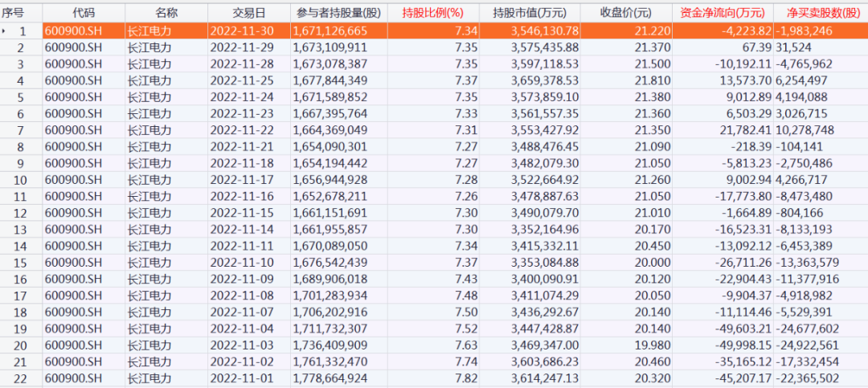Click closing price 21.810
This screenshot has height=388, width=868.
[x=653, y=81]
